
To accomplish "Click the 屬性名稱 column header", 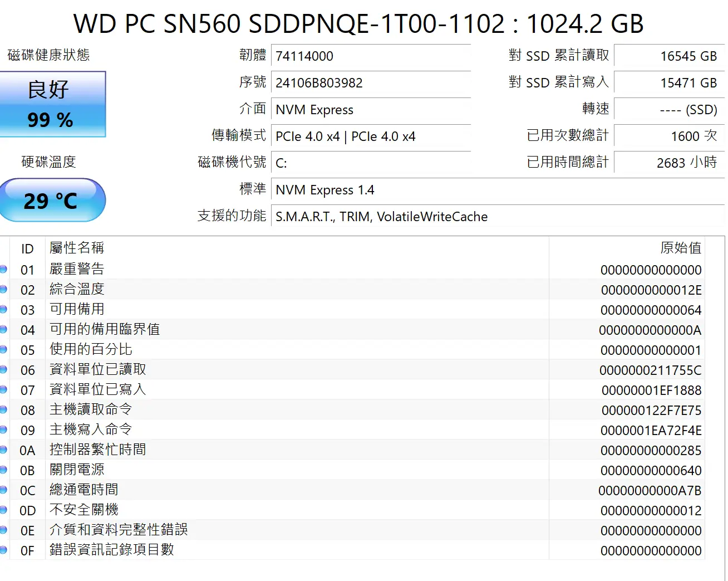I will tap(77, 248).
